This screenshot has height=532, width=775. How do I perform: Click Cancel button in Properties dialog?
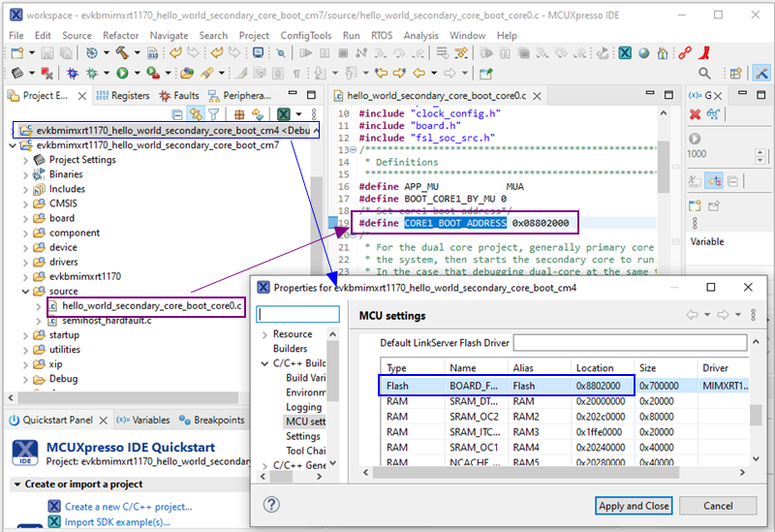click(x=718, y=506)
